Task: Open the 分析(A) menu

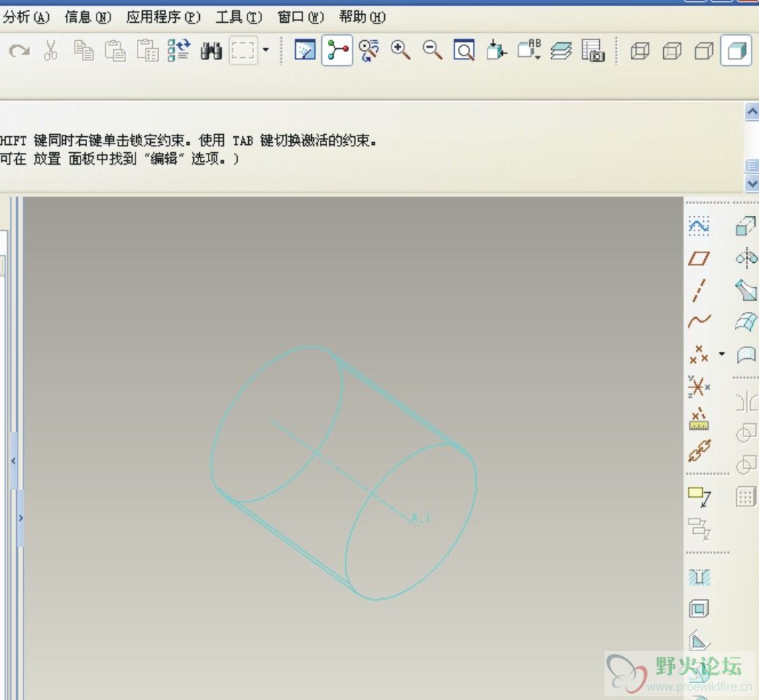Action: tap(26, 18)
